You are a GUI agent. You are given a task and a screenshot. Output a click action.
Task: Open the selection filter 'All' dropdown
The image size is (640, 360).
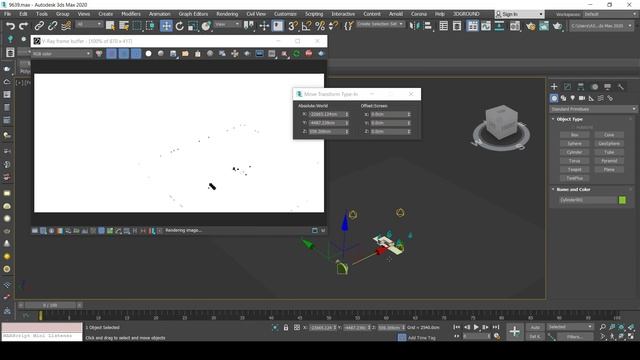88,24
